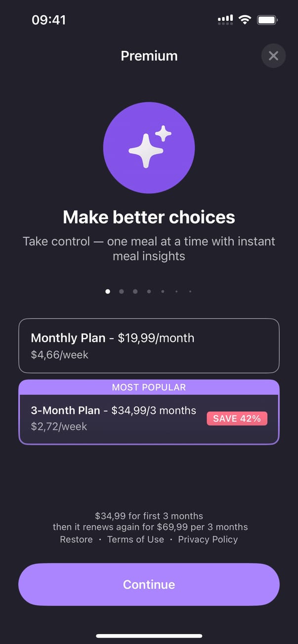298x644 pixels.
Task: Tap the Make better choices headline
Action: point(149,217)
